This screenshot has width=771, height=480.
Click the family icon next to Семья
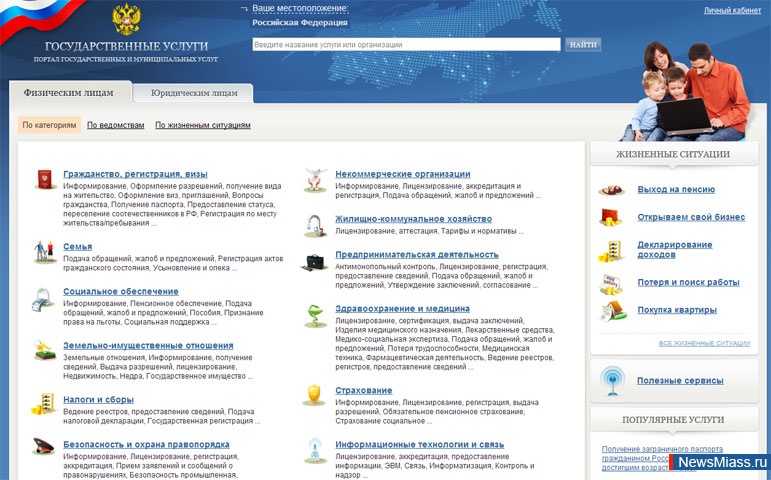(44, 251)
